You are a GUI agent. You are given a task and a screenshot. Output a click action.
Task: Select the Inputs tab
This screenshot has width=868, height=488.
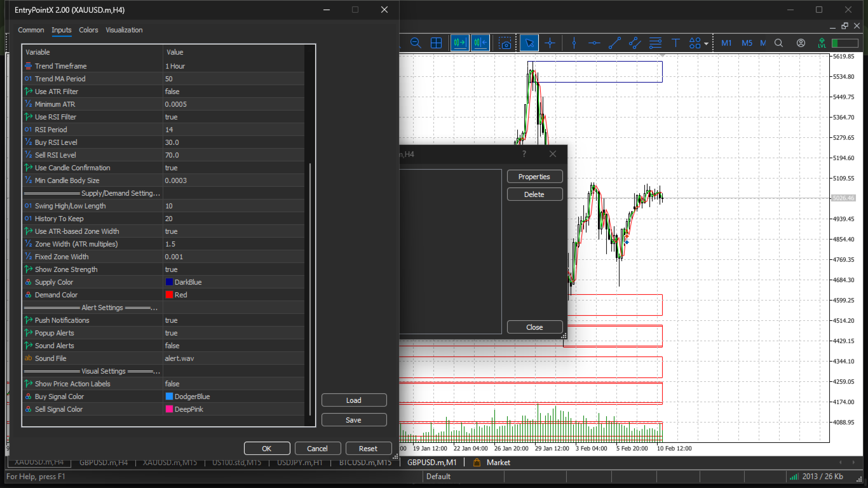coord(62,30)
